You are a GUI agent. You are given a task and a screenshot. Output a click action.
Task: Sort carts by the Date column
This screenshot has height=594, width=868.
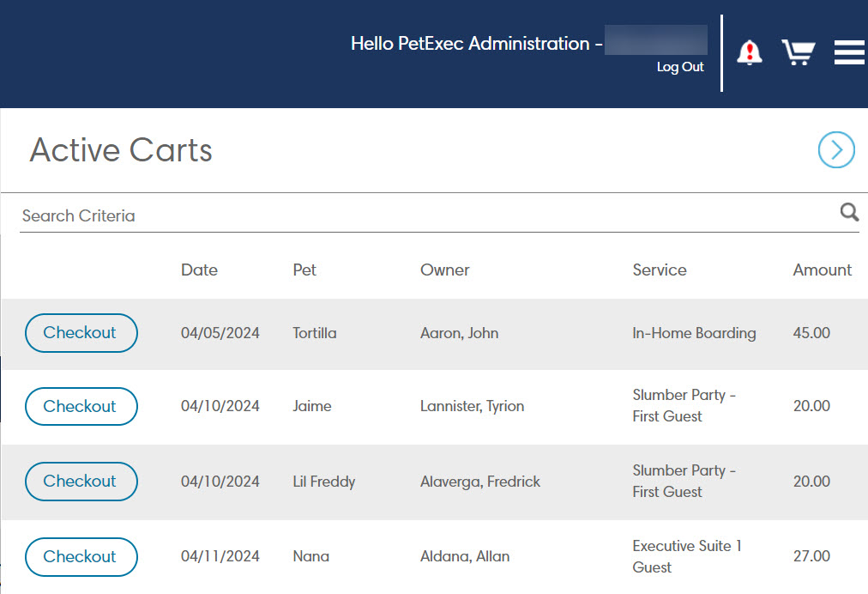(199, 270)
